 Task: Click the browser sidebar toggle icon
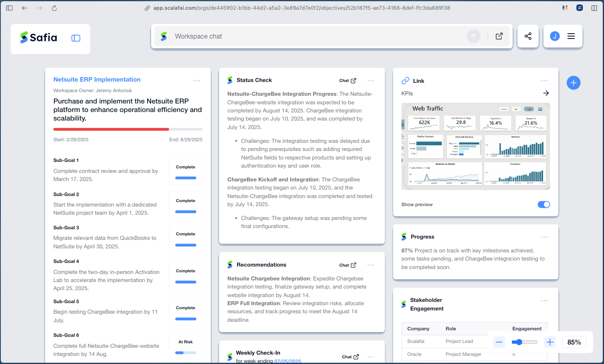tap(9, 8)
